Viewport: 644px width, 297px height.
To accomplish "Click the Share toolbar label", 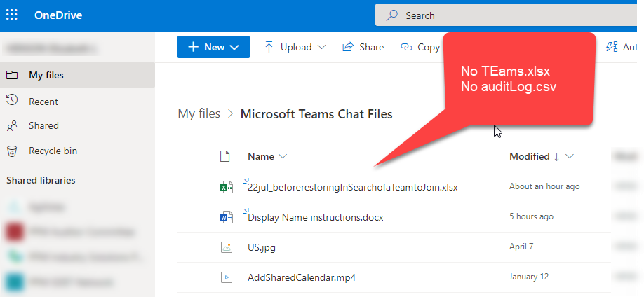I will point(372,47).
